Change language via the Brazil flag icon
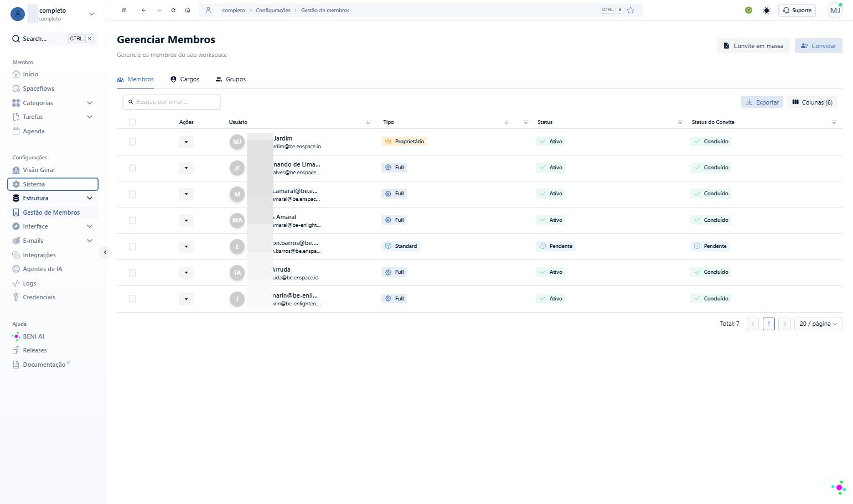The width and height of the screenshot is (853, 504). (x=748, y=11)
